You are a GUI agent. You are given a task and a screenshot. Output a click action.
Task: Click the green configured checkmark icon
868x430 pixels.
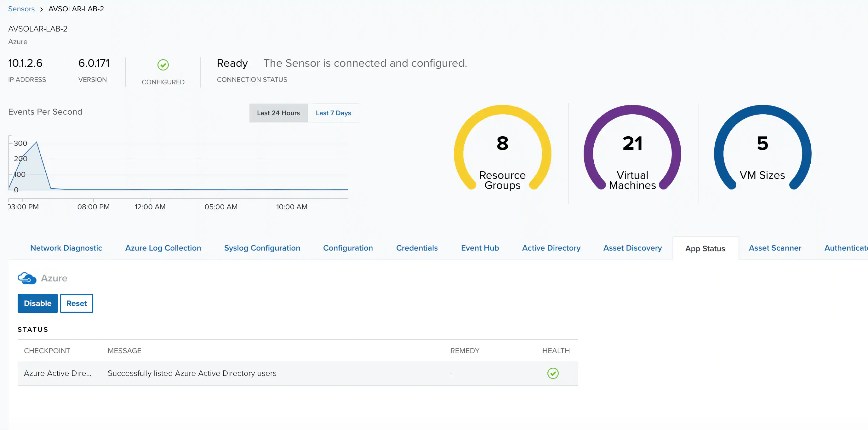tap(163, 65)
